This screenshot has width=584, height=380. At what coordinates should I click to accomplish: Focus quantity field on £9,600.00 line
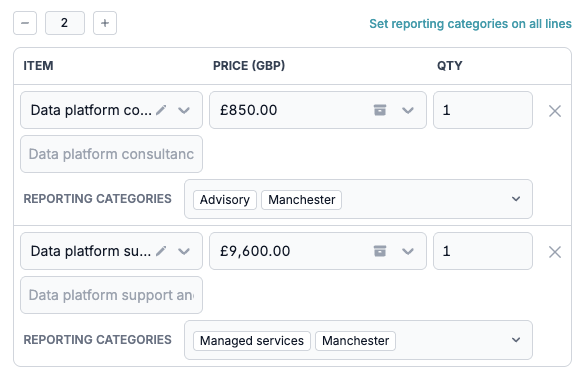coord(483,251)
